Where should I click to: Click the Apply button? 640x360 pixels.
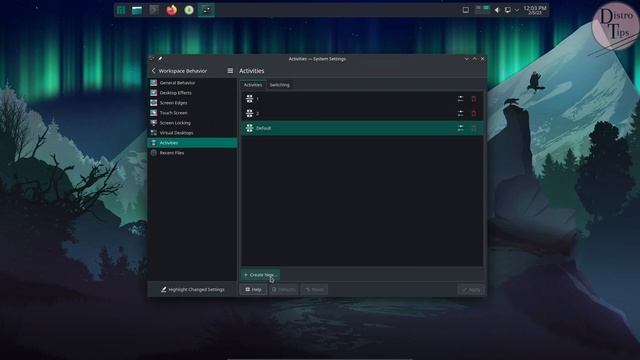coord(471,289)
